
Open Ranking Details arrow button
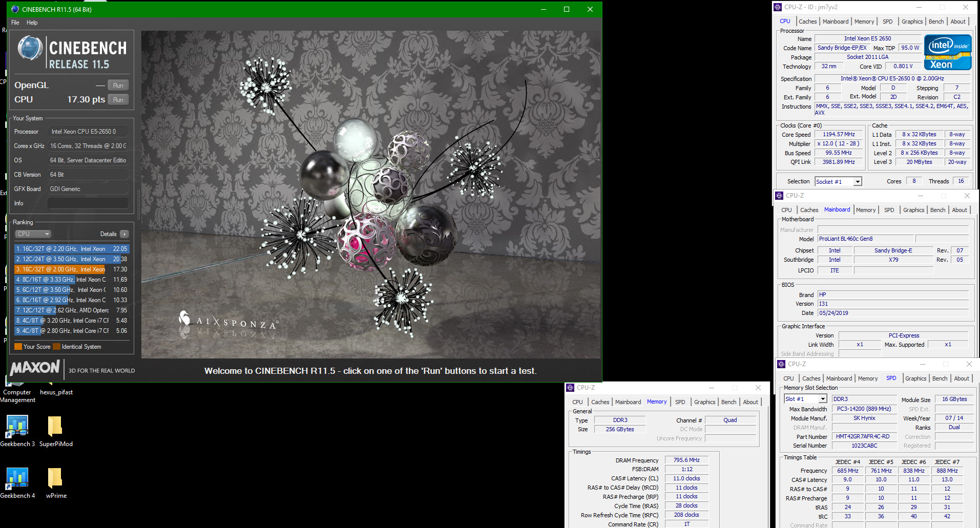coord(124,234)
